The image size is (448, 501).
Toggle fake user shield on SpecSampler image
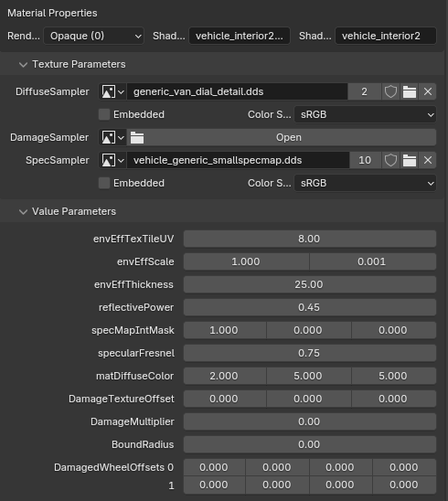coord(390,160)
